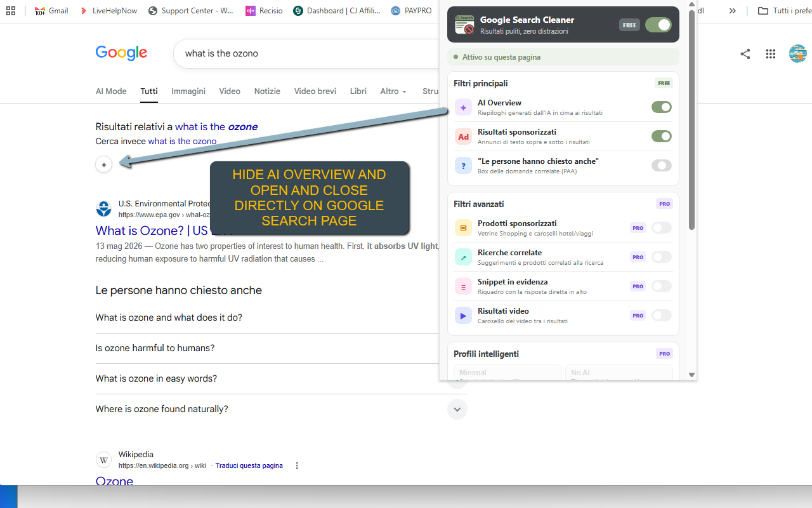812x508 pixels.
Task: Open the apps grid in the bookmarks bar
Action: (11, 11)
